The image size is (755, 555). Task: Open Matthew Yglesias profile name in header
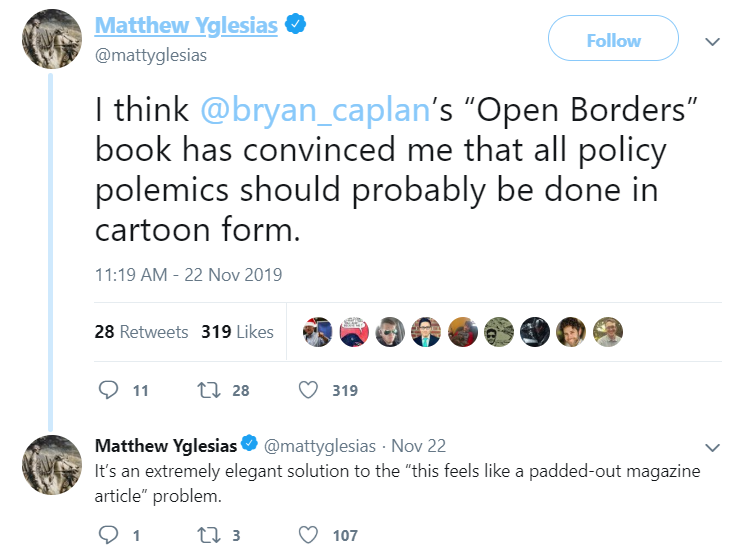(186, 27)
